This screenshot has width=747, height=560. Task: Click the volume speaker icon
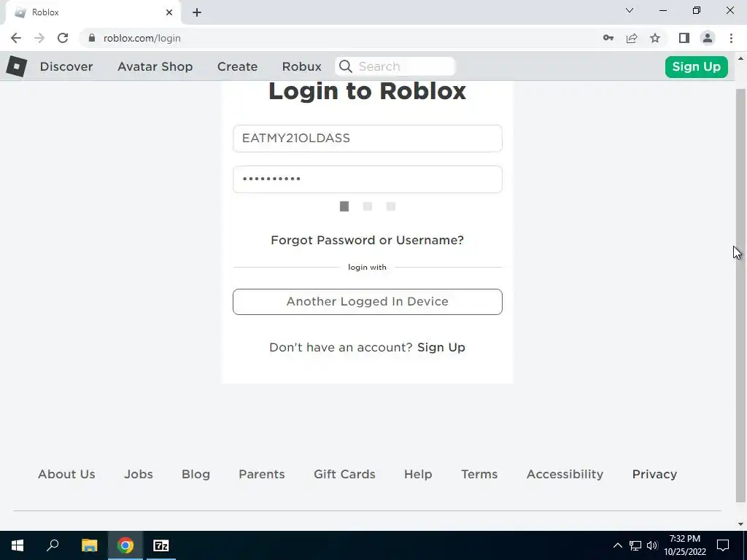[651, 545]
